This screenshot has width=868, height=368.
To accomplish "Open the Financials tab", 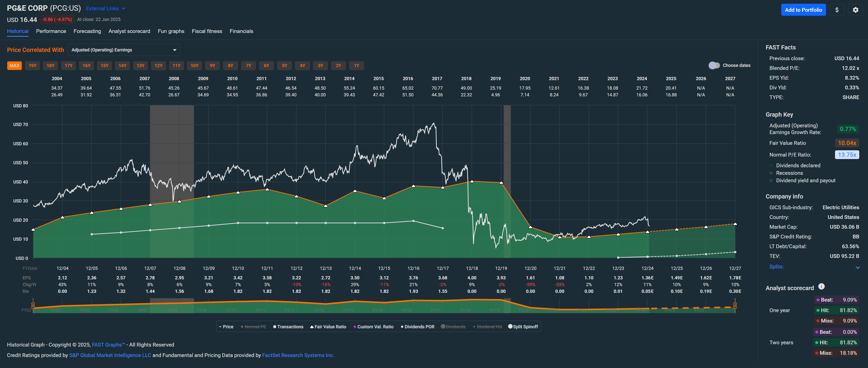I will [x=241, y=31].
